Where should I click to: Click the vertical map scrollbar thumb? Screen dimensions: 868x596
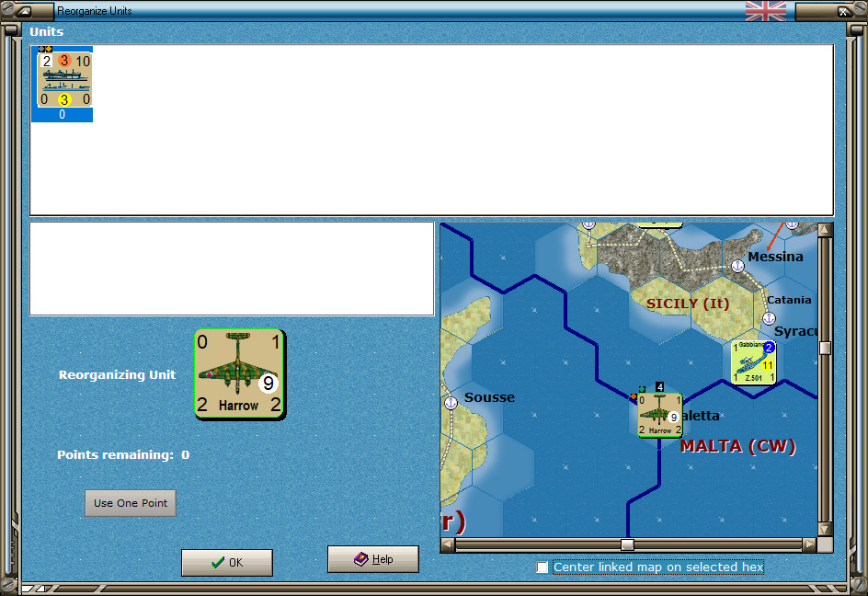[825, 348]
